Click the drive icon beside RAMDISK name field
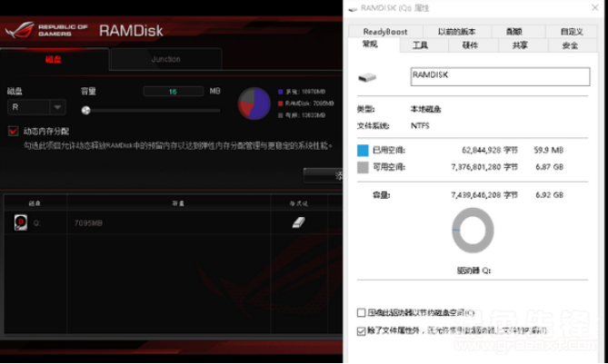 click(367, 77)
